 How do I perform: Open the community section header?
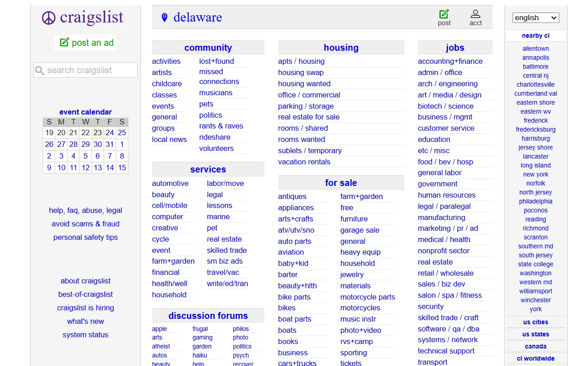[208, 48]
